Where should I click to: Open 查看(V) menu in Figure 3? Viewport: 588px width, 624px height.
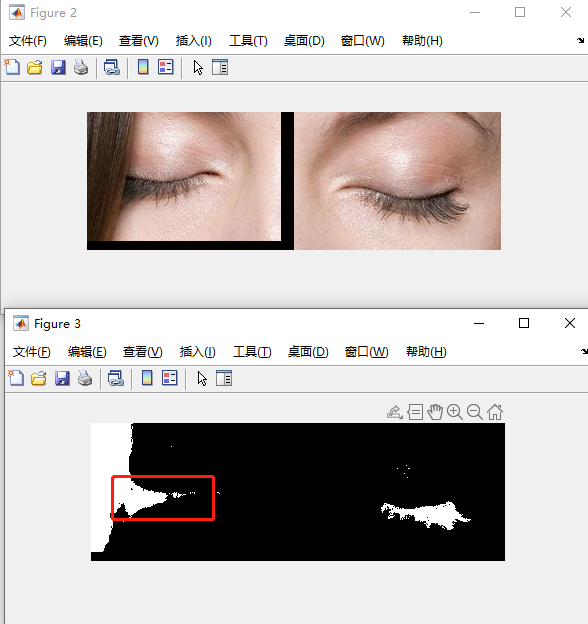(142, 352)
